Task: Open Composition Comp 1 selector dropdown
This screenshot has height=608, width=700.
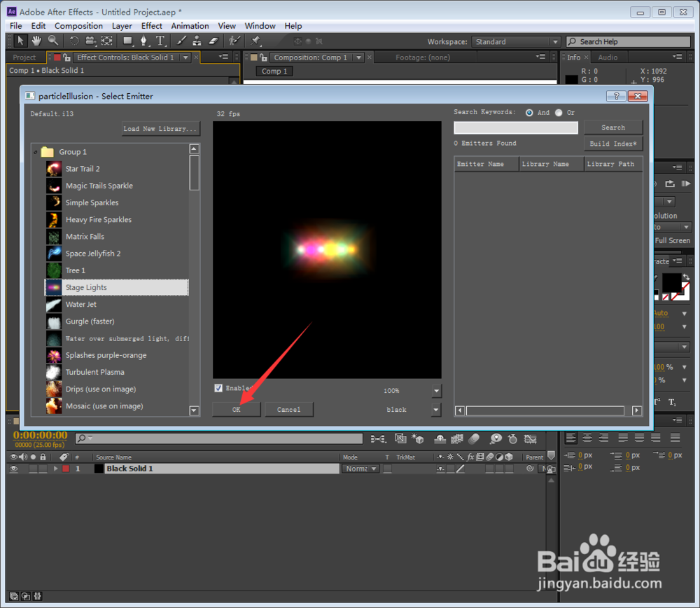Action: [x=358, y=57]
